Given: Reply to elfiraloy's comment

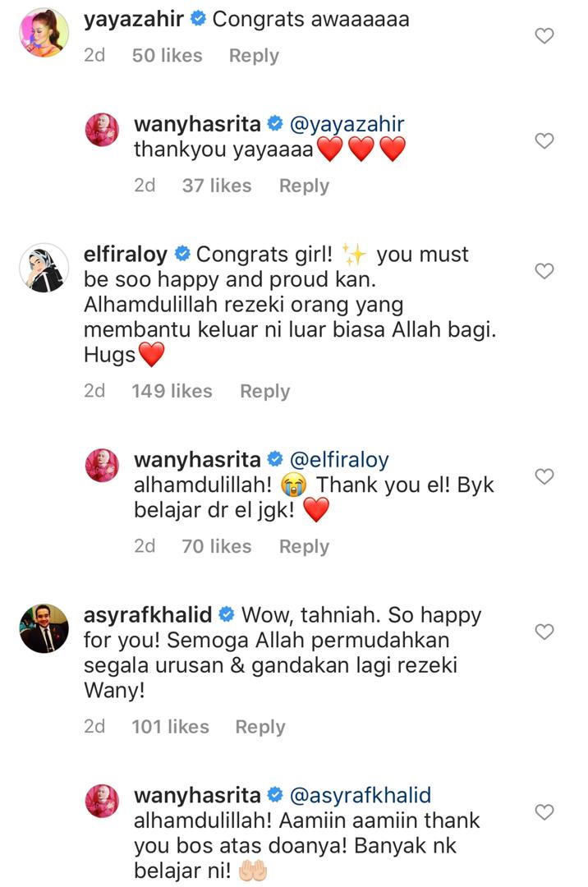Looking at the screenshot, I should pos(264,391).
